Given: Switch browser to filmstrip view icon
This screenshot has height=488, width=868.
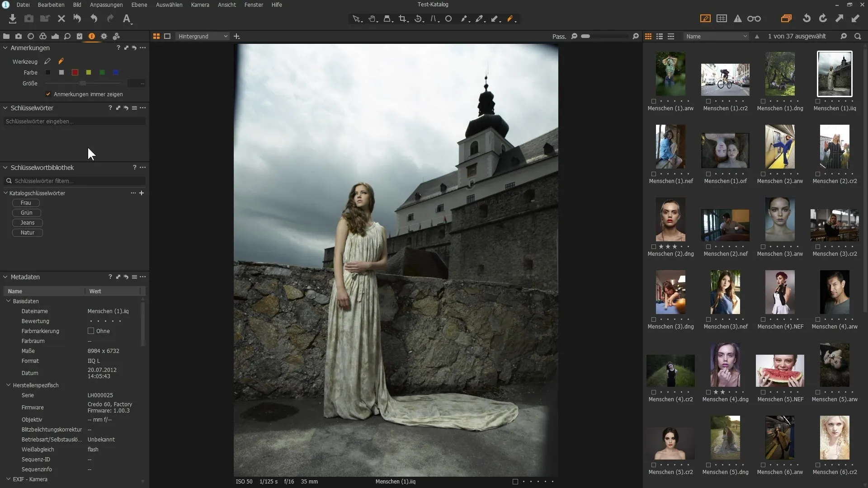Looking at the screenshot, I should [671, 36].
